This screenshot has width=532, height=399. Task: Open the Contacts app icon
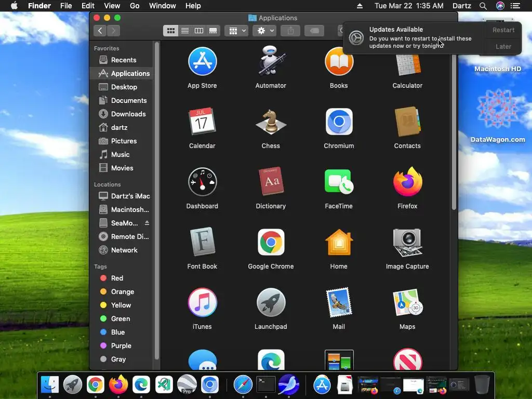pyautogui.click(x=407, y=122)
